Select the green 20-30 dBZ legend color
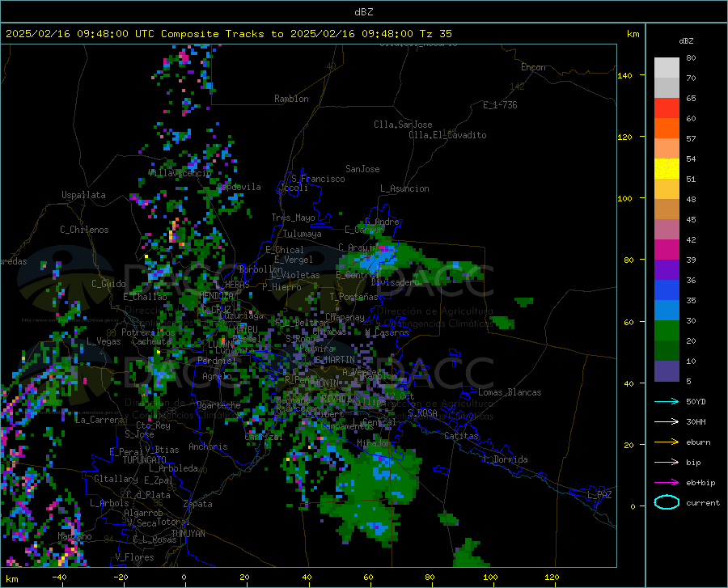The height and width of the screenshot is (588, 728). pyautogui.click(x=667, y=331)
